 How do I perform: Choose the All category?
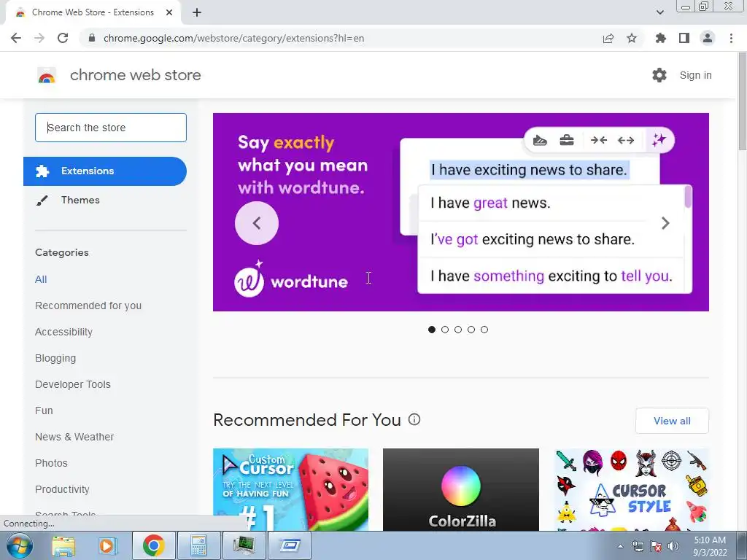41,279
